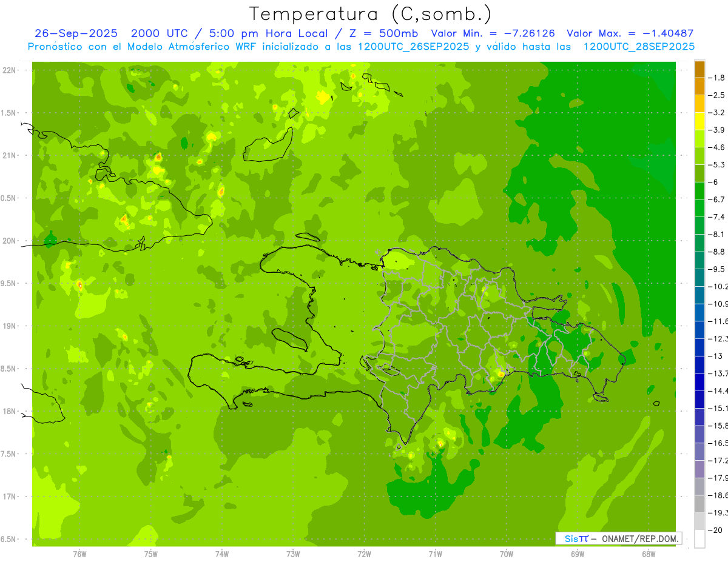
Task: Click the Valor Min. = -7.26126 text
Action: click(493, 33)
